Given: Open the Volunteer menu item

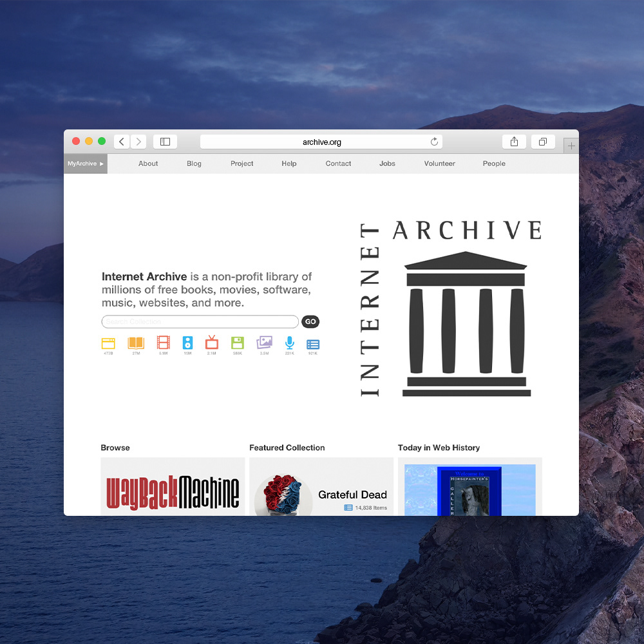Looking at the screenshot, I should 439,164.
